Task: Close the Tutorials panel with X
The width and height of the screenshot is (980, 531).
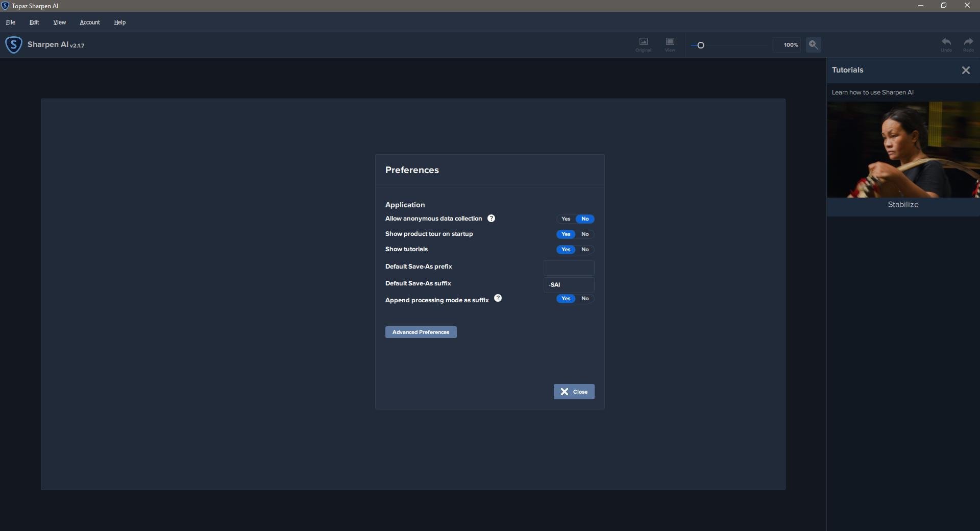Action: (x=965, y=70)
